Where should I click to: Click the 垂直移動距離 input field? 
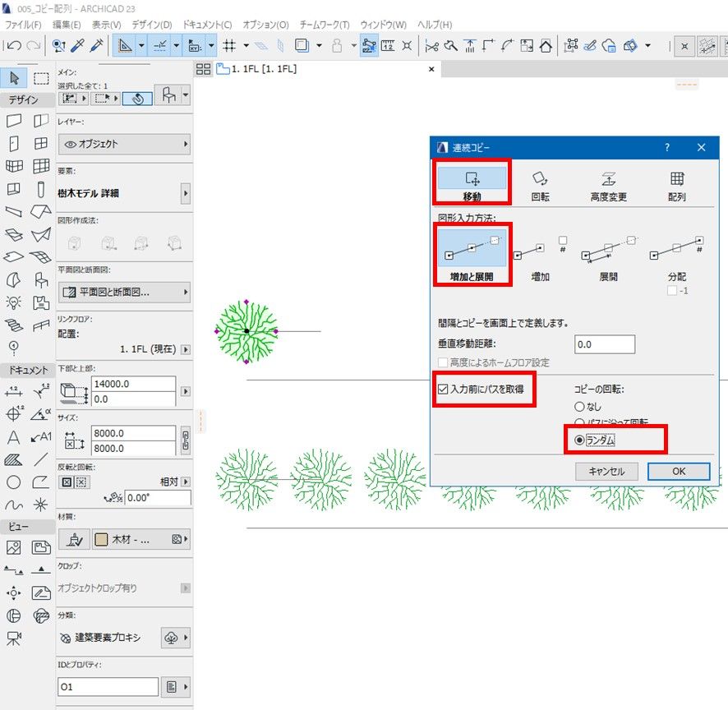click(x=604, y=344)
